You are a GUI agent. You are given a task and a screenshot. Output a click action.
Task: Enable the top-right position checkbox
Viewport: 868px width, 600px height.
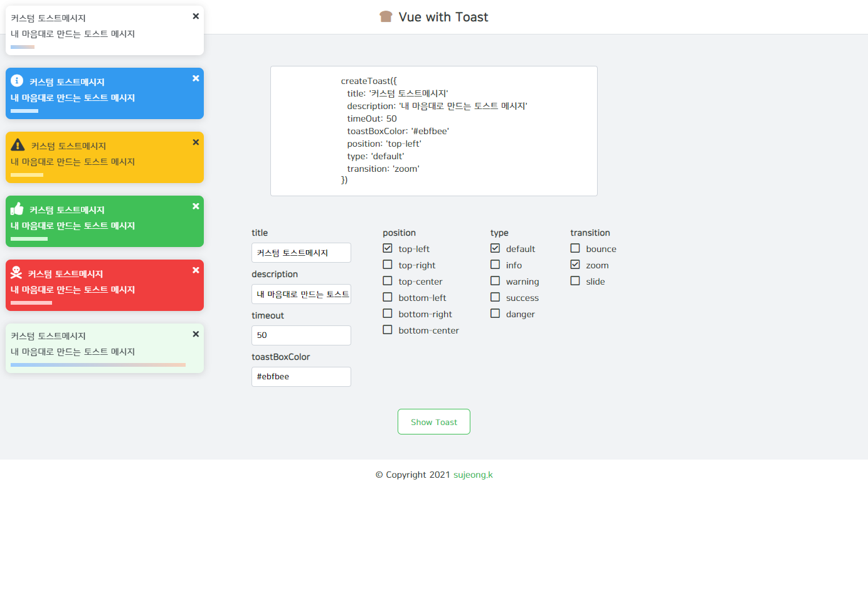coord(388,265)
